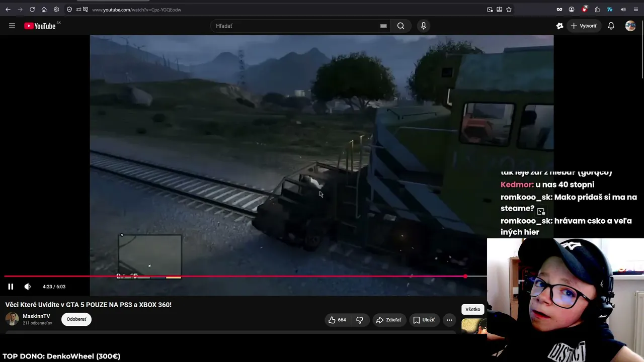This screenshot has width=644, height=362.
Task: Open browser settings gear icon
Action: [56, 10]
